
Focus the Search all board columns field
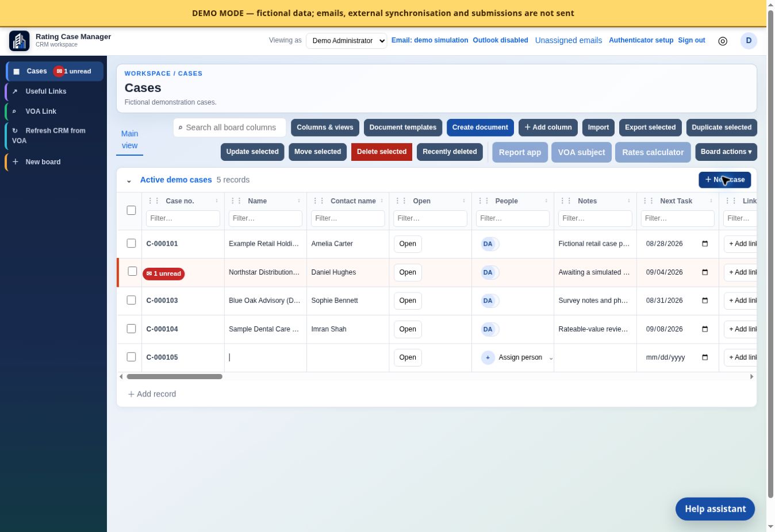pos(229,128)
